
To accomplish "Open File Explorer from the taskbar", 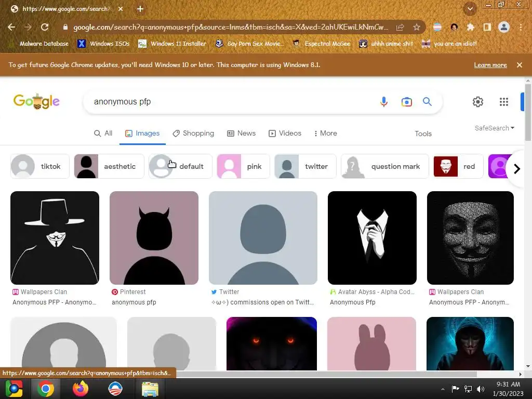I will tap(150, 389).
